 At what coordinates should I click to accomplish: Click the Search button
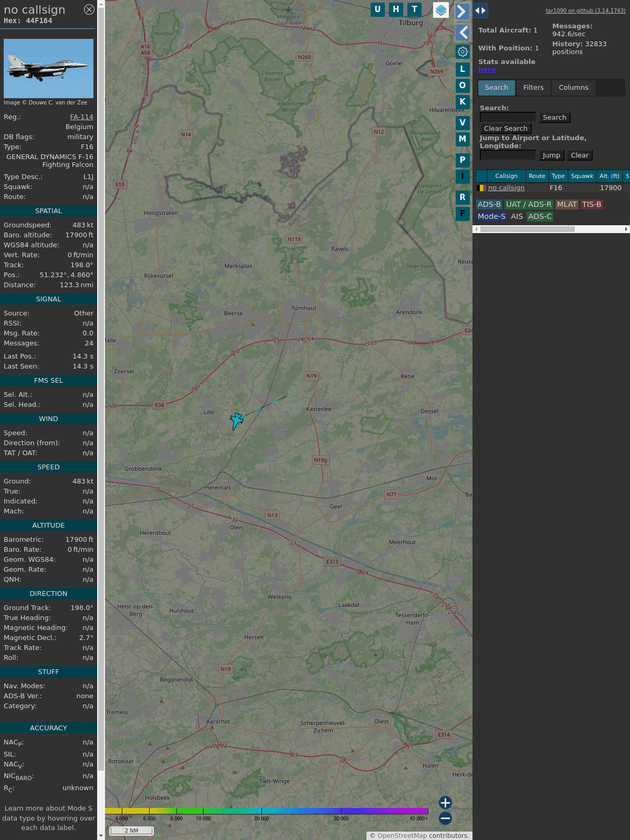(554, 118)
